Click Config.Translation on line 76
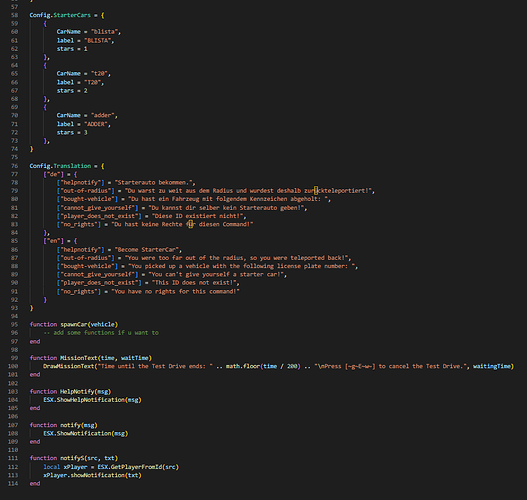Screen dimensions: 527x500 pyautogui.click(x=60, y=166)
